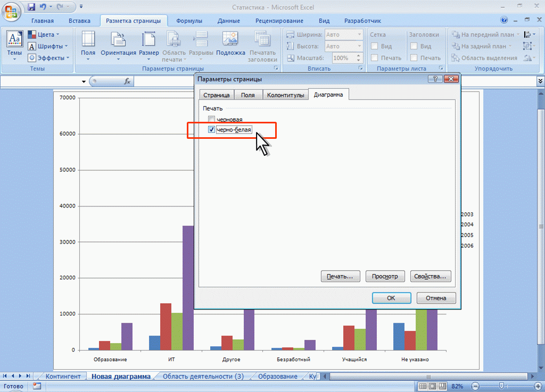The image size is (545, 392).
Task: Open the Quick Access toolbar customize dropdown
Action: pyautogui.click(x=81, y=6)
